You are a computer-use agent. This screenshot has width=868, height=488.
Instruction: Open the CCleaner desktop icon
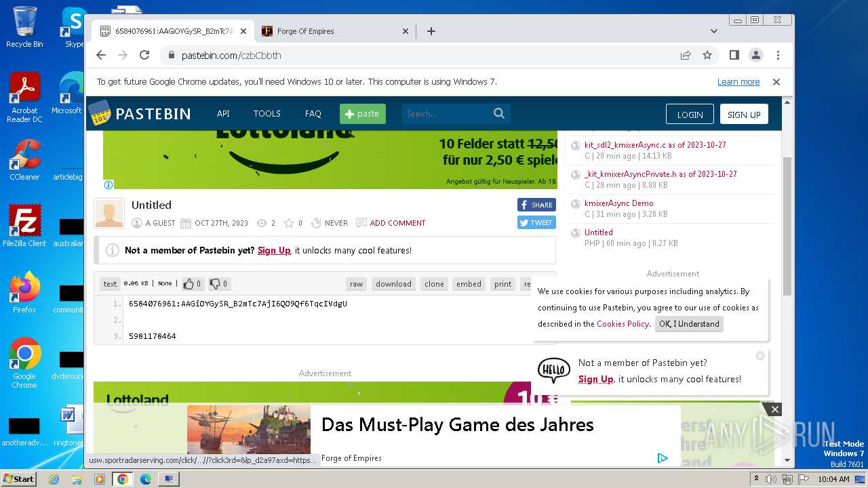(24, 160)
